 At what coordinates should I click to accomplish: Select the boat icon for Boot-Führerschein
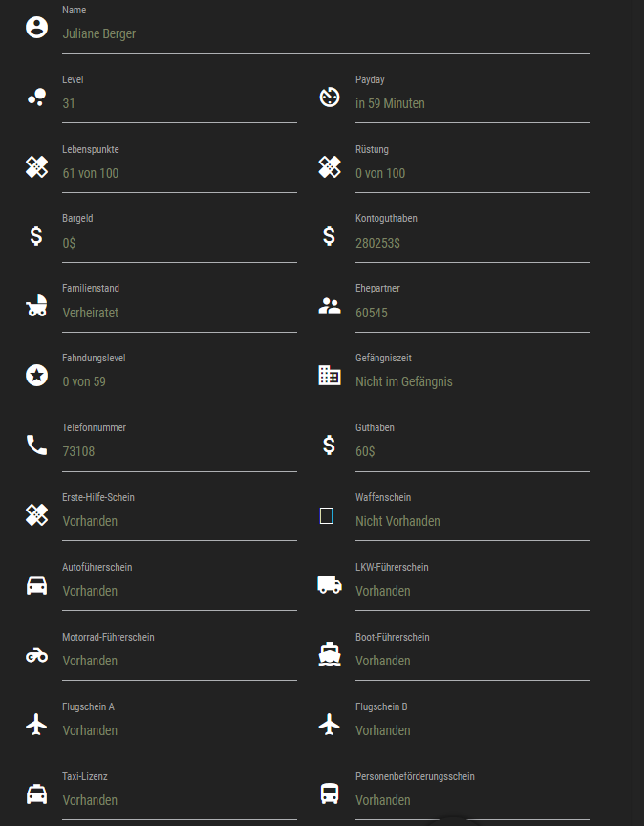coord(329,654)
